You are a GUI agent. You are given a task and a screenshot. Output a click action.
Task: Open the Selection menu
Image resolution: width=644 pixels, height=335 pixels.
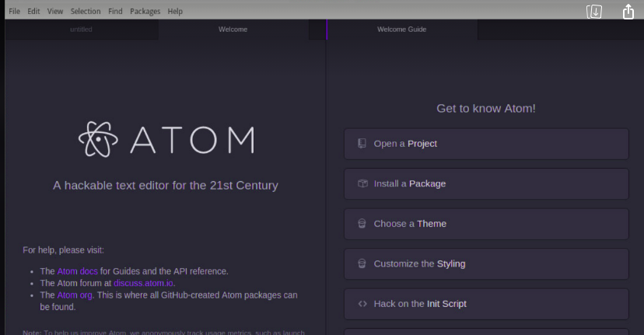[x=86, y=11]
